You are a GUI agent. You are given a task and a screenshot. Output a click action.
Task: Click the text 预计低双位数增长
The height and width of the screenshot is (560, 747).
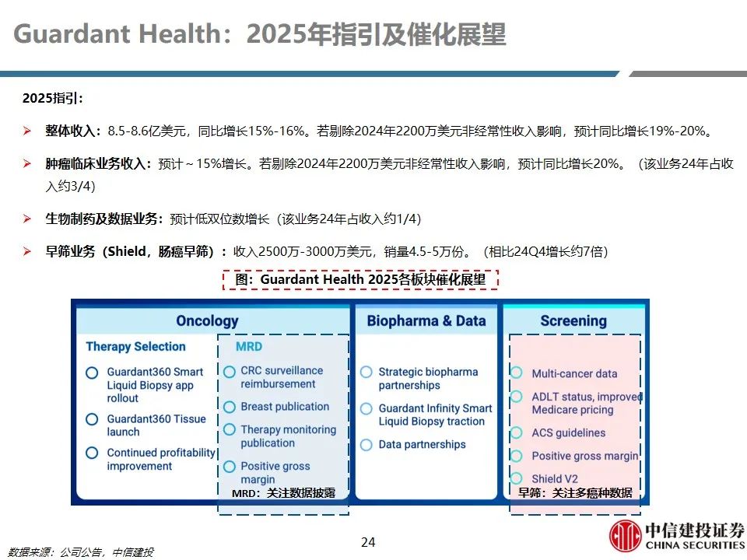pos(219,219)
